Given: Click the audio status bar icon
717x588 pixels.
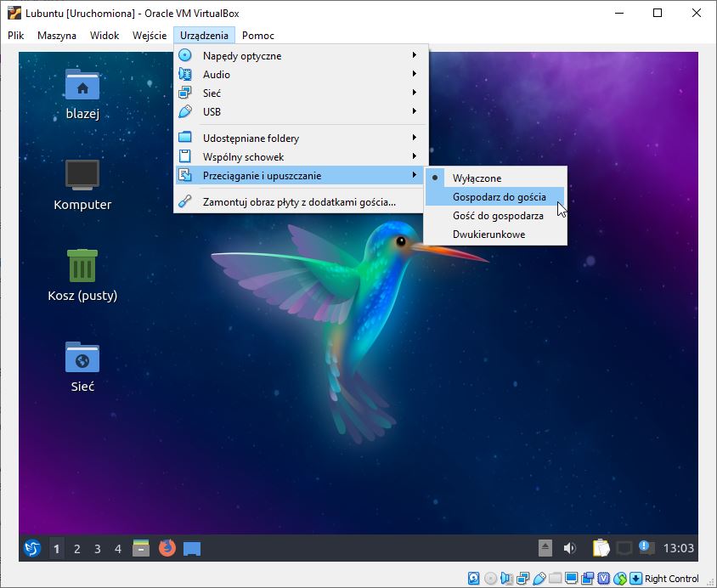Looking at the screenshot, I should coord(506,579).
